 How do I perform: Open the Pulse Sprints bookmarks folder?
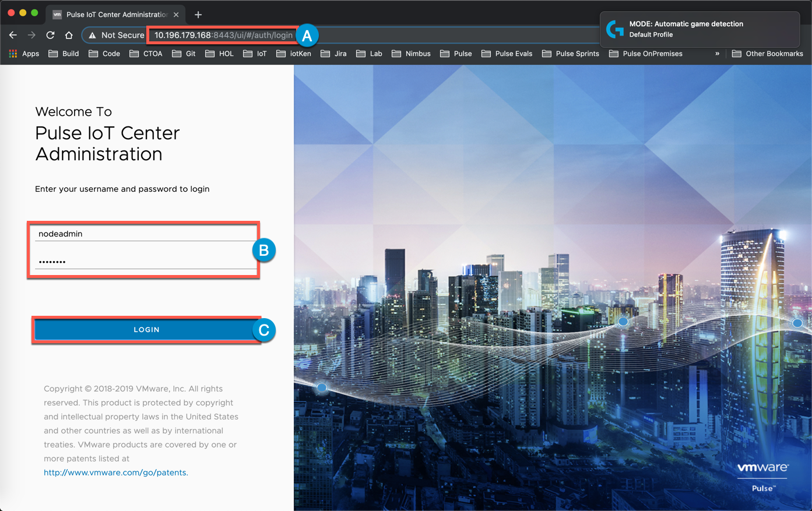(571, 54)
